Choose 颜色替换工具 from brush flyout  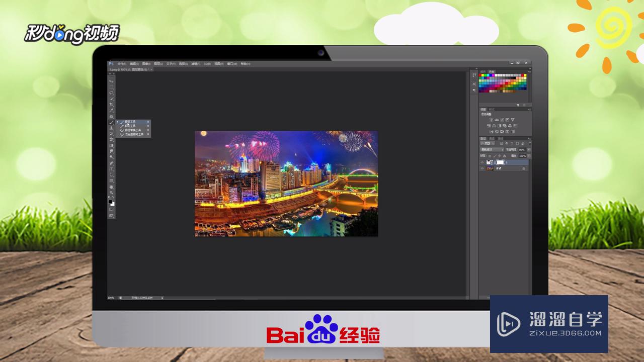click(134, 130)
